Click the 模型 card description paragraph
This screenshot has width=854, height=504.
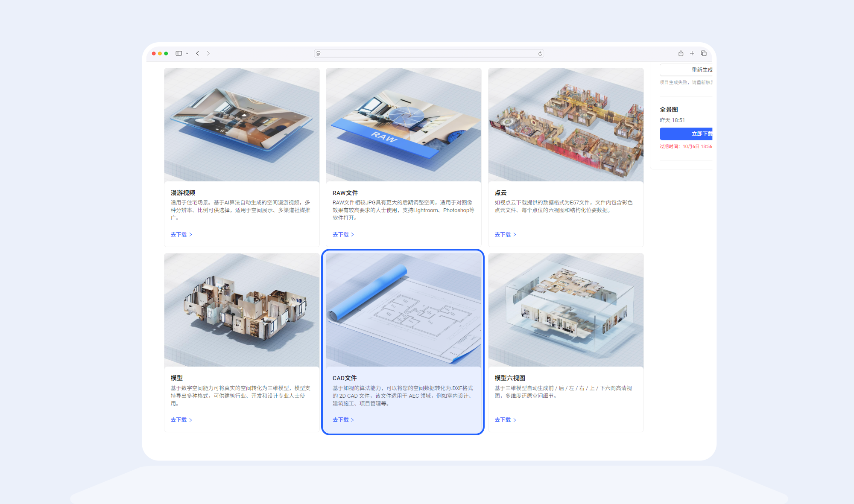click(240, 396)
